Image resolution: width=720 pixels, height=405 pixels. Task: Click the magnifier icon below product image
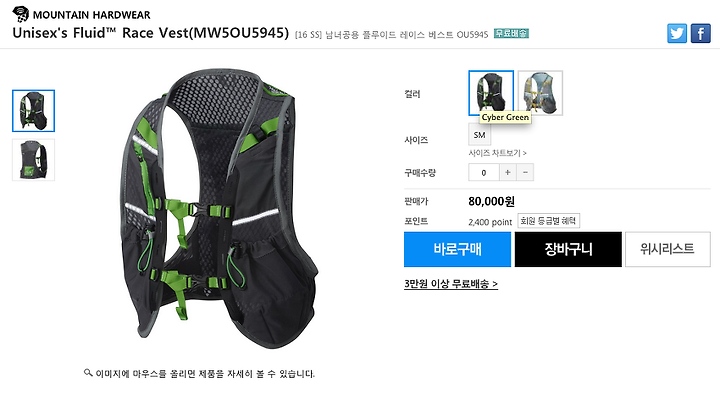[x=88, y=372]
